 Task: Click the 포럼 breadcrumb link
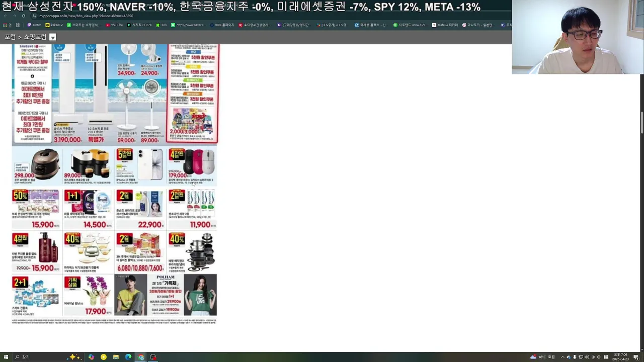(10, 37)
